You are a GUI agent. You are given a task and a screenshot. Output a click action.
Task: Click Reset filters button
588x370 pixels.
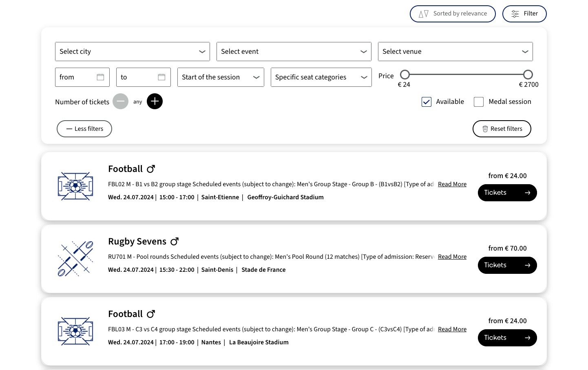(x=502, y=129)
